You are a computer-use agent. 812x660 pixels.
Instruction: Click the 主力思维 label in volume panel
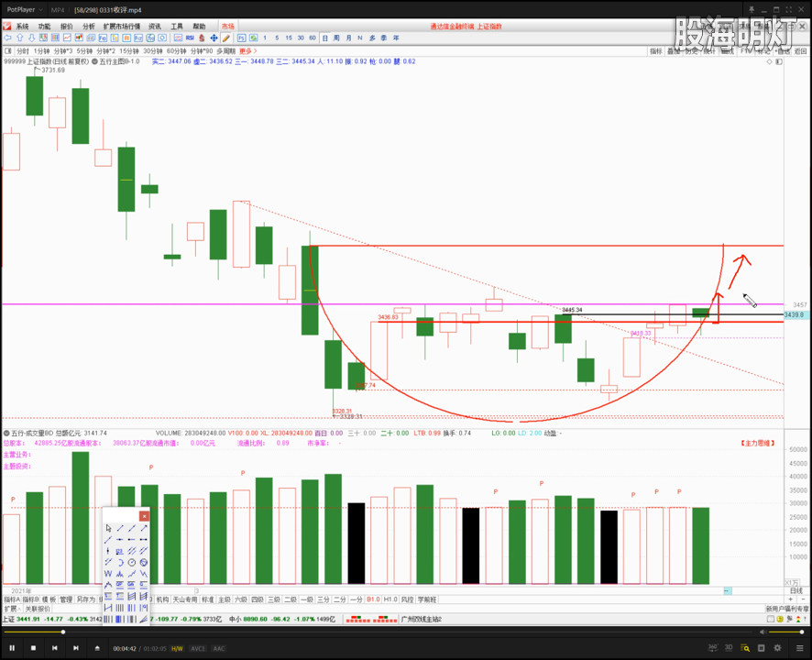758,443
